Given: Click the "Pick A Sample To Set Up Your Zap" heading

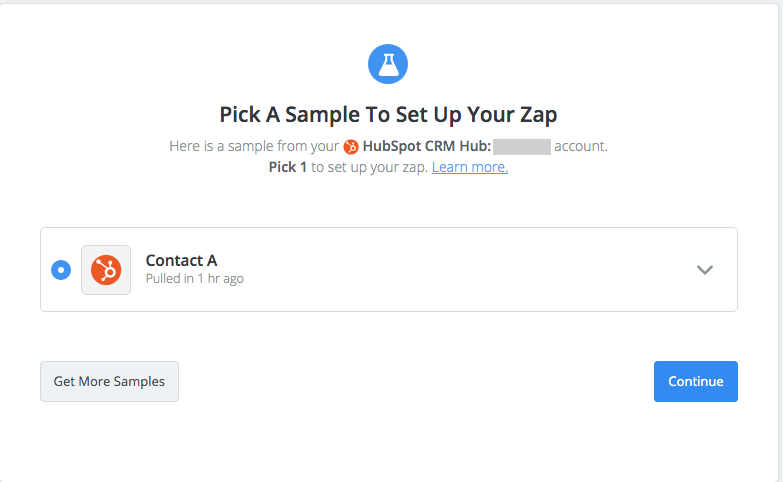Looking at the screenshot, I should [389, 114].
